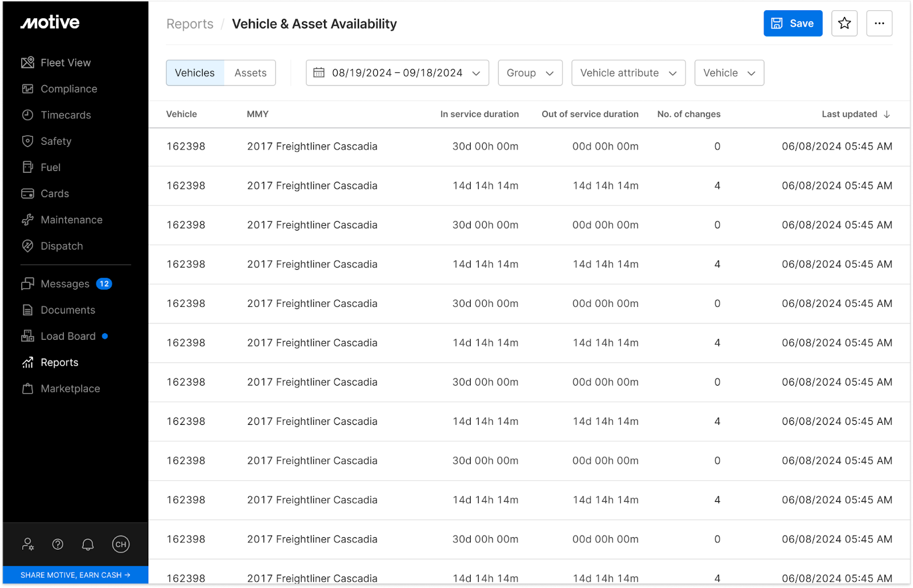Open notifications bell in sidebar
The width and height of the screenshot is (913, 588).
(x=88, y=545)
